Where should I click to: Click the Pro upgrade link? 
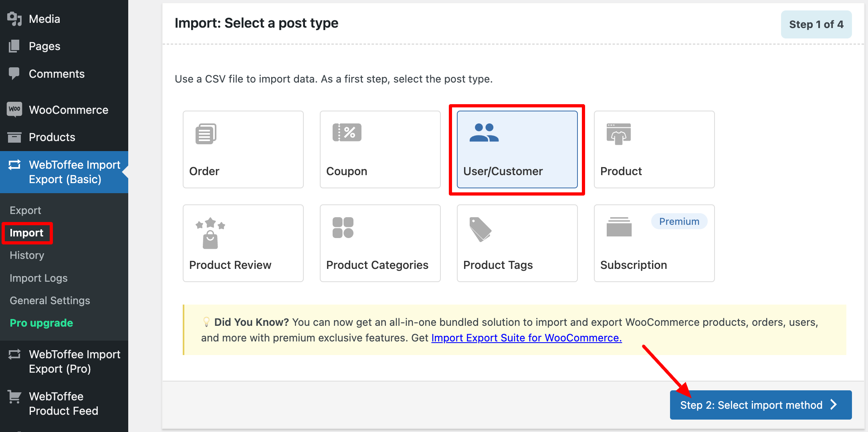[41, 323]
